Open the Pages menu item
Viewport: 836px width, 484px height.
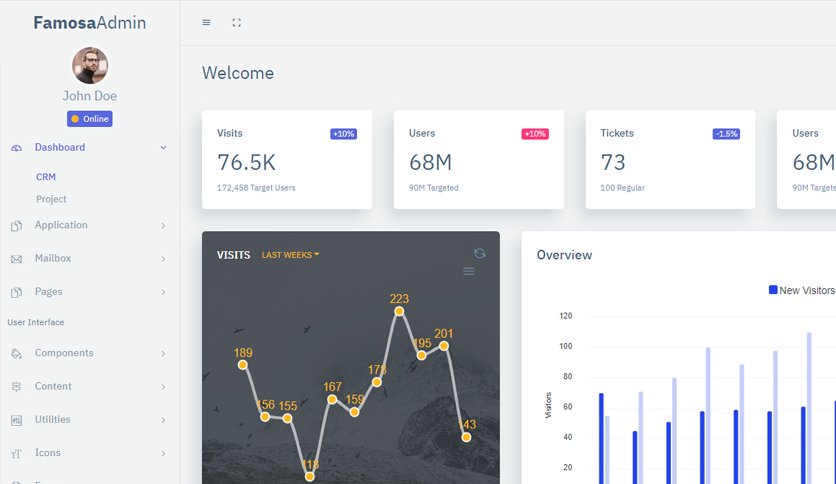pos(49,292)
